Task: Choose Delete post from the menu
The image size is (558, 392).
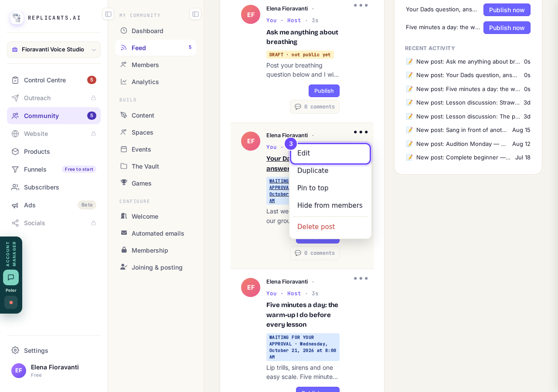Action: [330, 227]
